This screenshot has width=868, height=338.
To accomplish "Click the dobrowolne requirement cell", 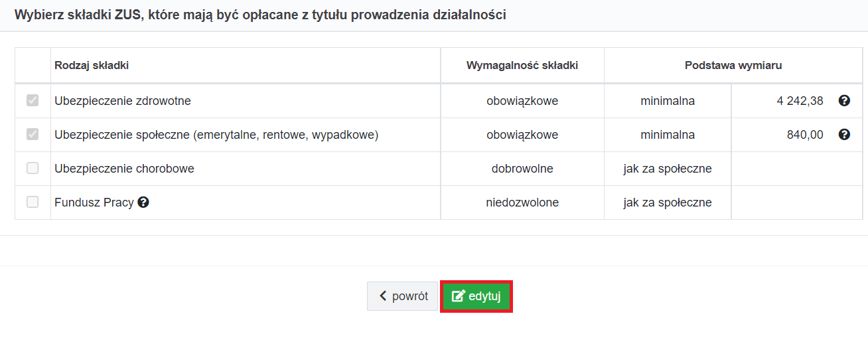I will 522,169.
